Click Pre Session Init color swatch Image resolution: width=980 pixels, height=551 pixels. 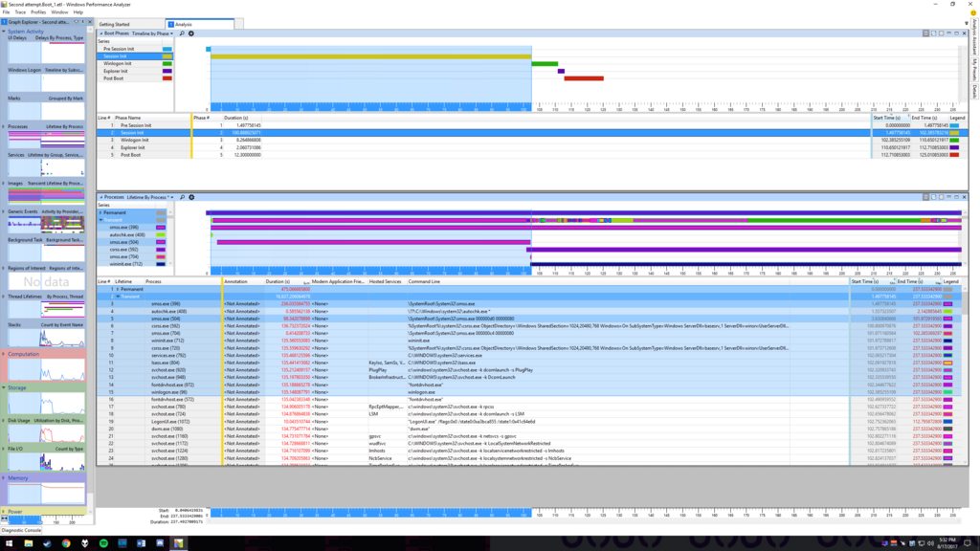[x=167, y=49]
